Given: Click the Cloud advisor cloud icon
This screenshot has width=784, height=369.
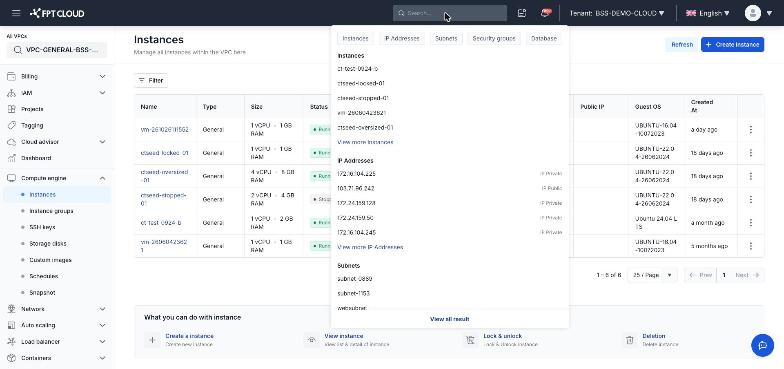Looking at the screenshot, I should tap(12, 142).
